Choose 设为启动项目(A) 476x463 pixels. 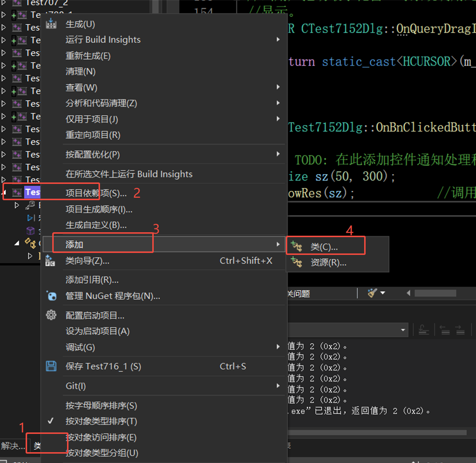point(98,331)
